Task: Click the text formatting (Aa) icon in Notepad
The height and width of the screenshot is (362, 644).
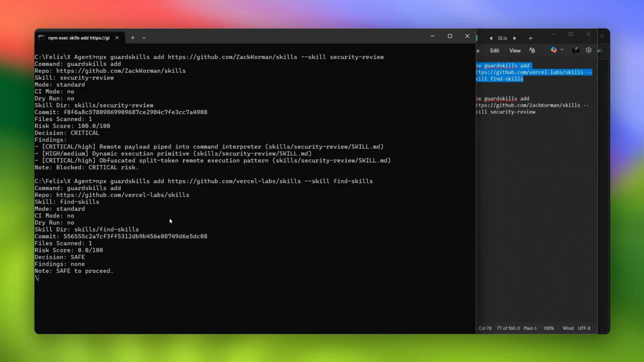Action: click(x=532, y=50)
